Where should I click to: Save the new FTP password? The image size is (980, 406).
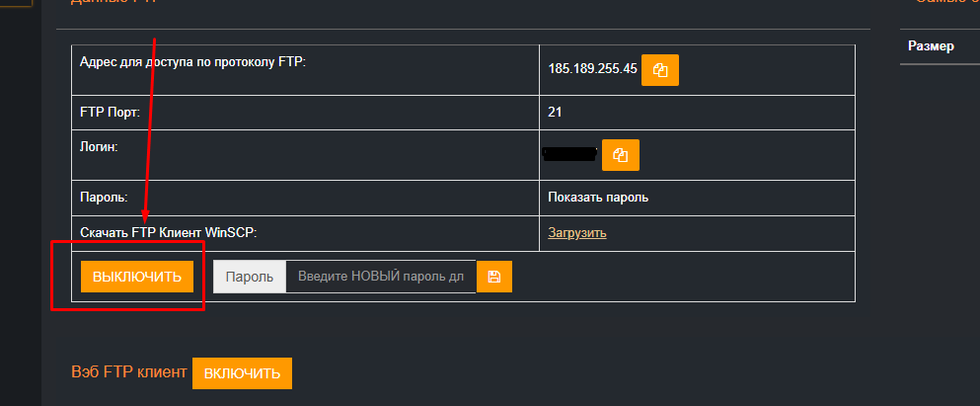click(493, 277)
